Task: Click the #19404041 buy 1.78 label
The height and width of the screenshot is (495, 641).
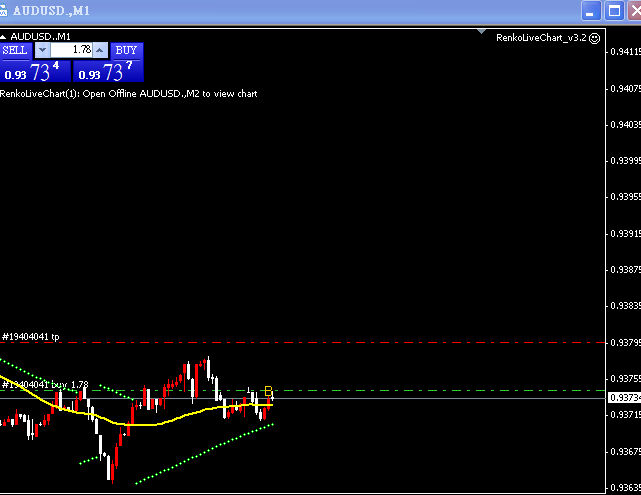Action: 45,385
